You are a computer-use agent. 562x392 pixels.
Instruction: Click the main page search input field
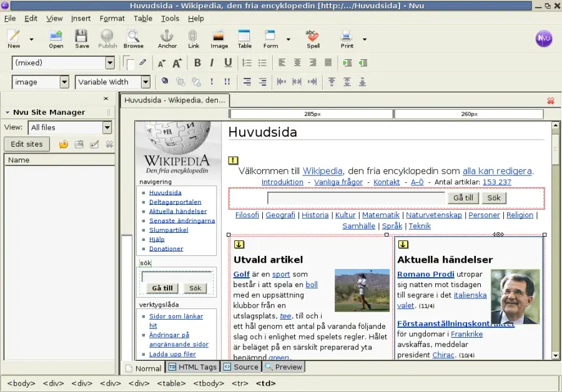click(356, 198)
